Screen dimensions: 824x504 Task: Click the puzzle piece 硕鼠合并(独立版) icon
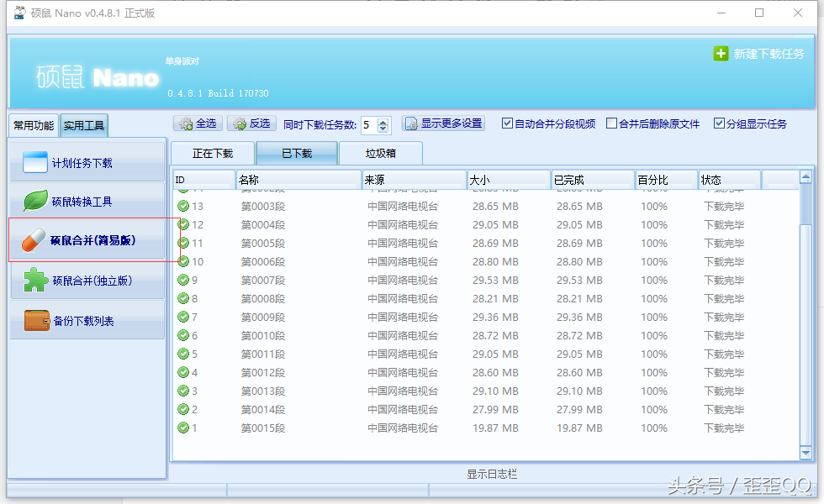point(35,279)
